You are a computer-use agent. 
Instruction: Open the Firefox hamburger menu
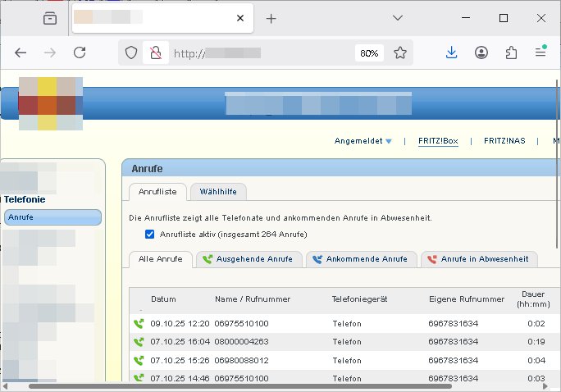click(540, 52)
